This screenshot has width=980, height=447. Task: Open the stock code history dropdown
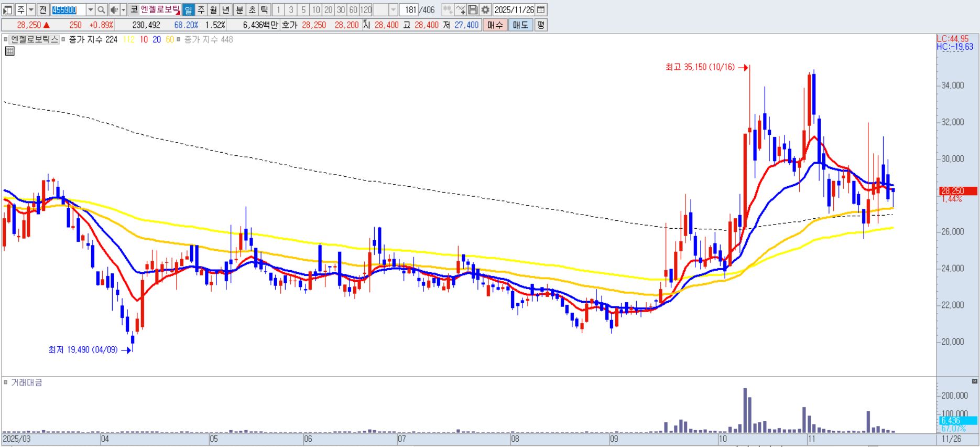tap(90, 10)
